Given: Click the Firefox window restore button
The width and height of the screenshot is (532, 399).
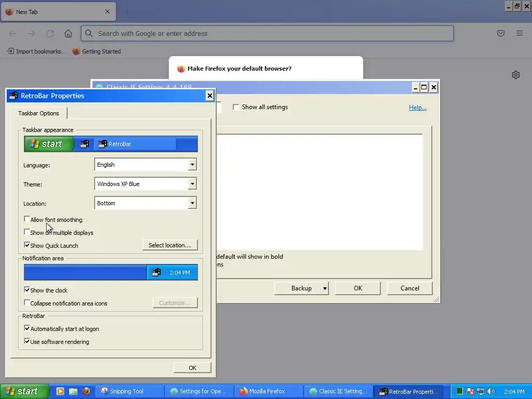Looking at the screenshot, I should pos(517,6).
